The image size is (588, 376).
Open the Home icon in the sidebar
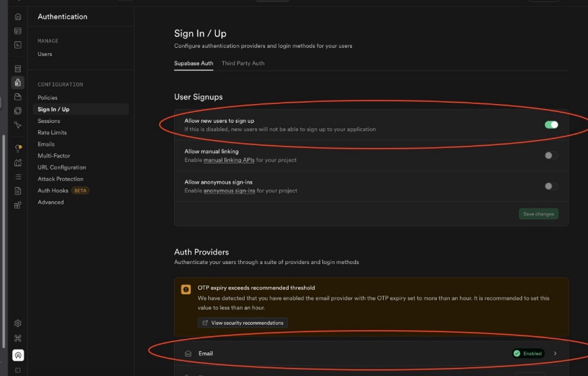point(18,17)
